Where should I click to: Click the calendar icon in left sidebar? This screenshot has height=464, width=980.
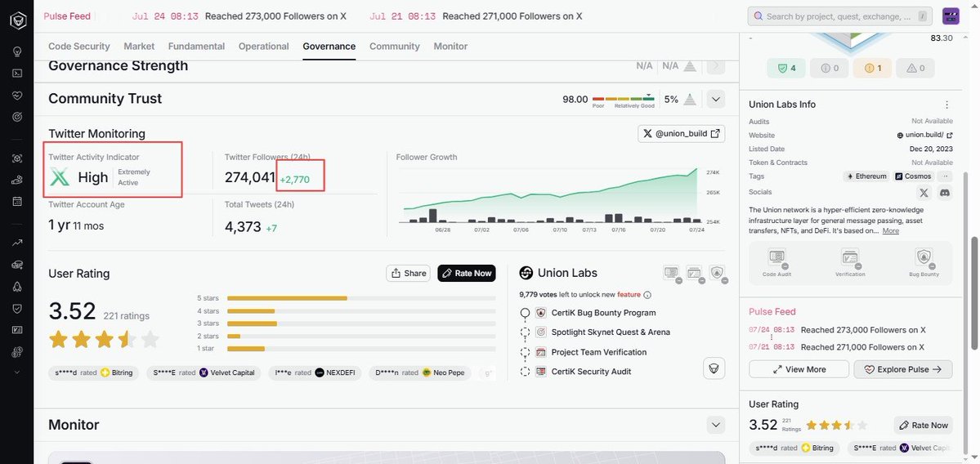click(17, 201)
